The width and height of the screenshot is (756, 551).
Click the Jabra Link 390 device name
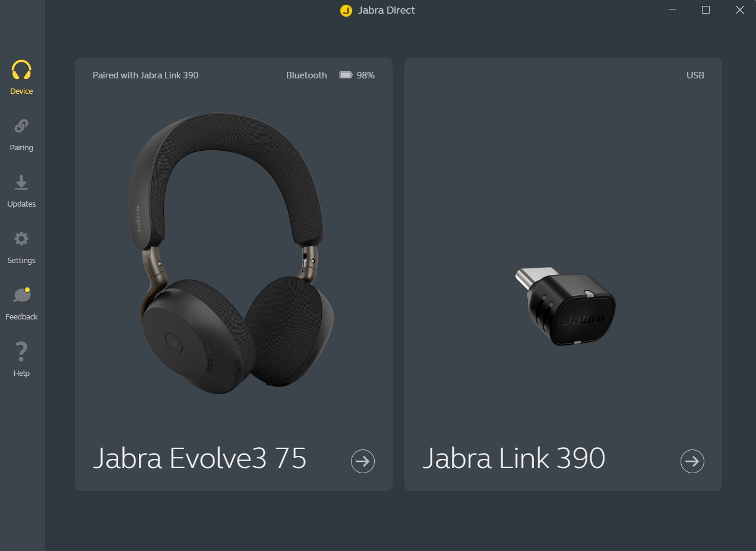(x=514, y=458)
